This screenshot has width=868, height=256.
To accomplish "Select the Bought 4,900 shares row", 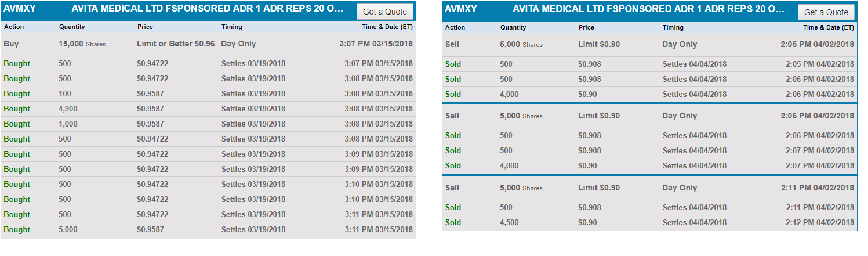I will pos(209,109).
